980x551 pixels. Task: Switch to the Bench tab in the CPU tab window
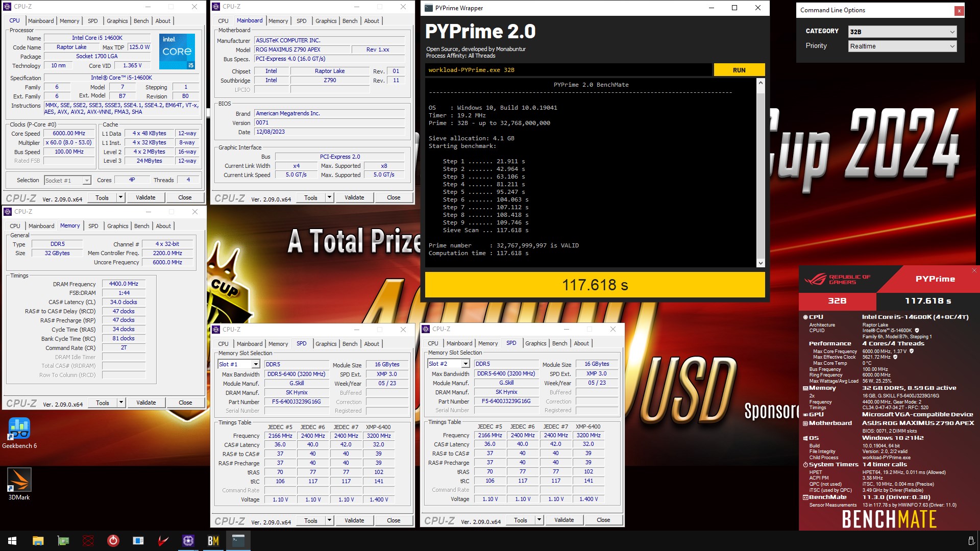[x=141, y=21]
